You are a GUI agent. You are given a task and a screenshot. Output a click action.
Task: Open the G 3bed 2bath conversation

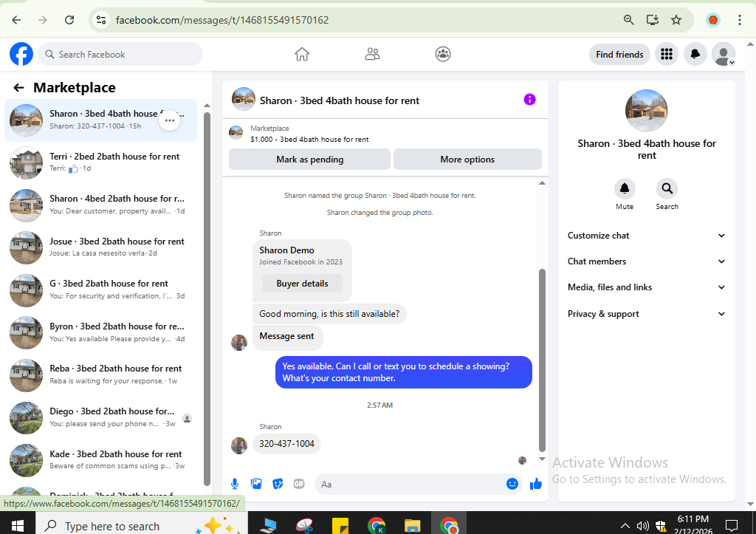click(x=100, y=290)
